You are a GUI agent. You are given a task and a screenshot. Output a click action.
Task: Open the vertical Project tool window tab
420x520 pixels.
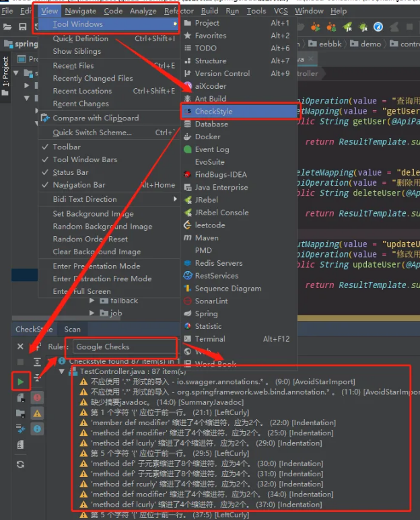coord(5,76)
